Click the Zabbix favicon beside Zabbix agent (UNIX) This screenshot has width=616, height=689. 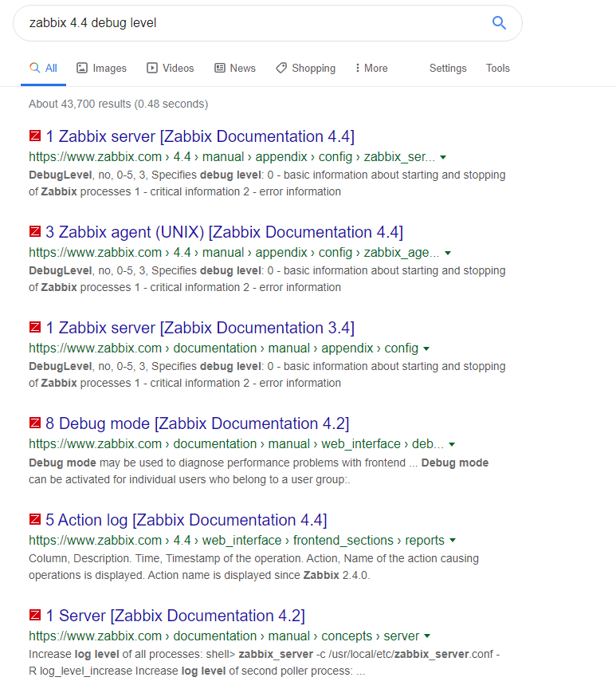point(35,231)
